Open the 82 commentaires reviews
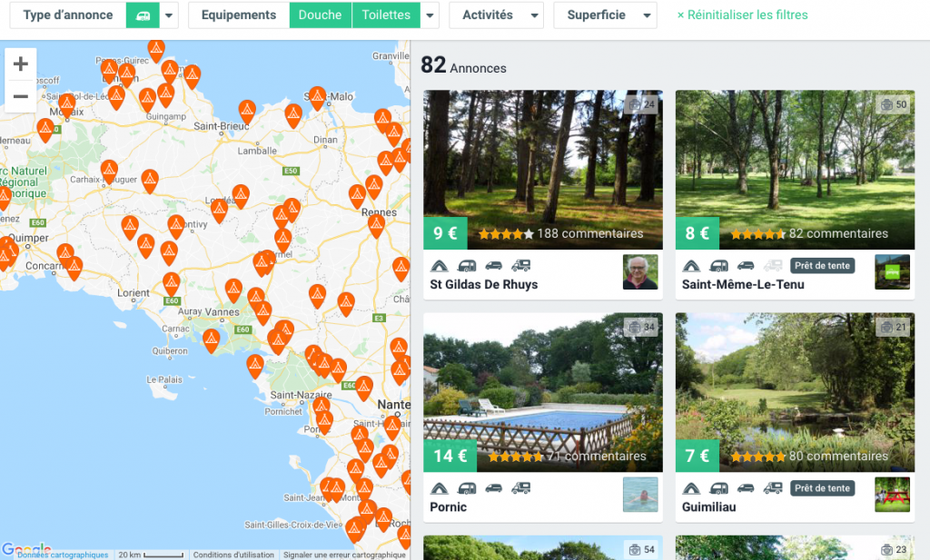This screenshot has width=930, height=560. tap(838, 233)
